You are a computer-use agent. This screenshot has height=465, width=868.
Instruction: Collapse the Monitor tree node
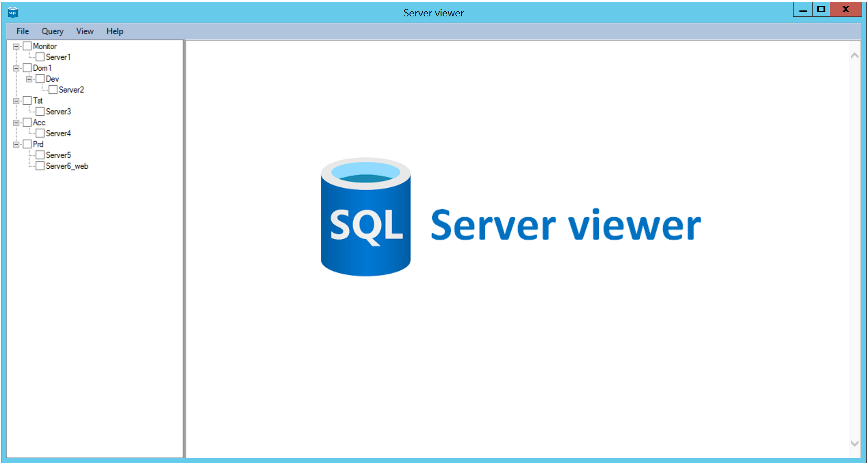[16, 46]
